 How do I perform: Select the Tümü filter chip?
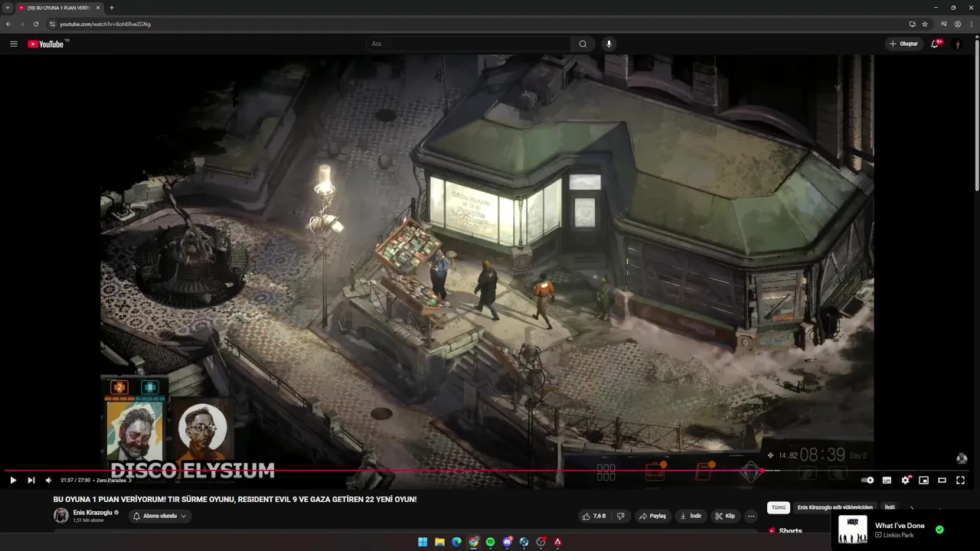click(x=779, y=507)
